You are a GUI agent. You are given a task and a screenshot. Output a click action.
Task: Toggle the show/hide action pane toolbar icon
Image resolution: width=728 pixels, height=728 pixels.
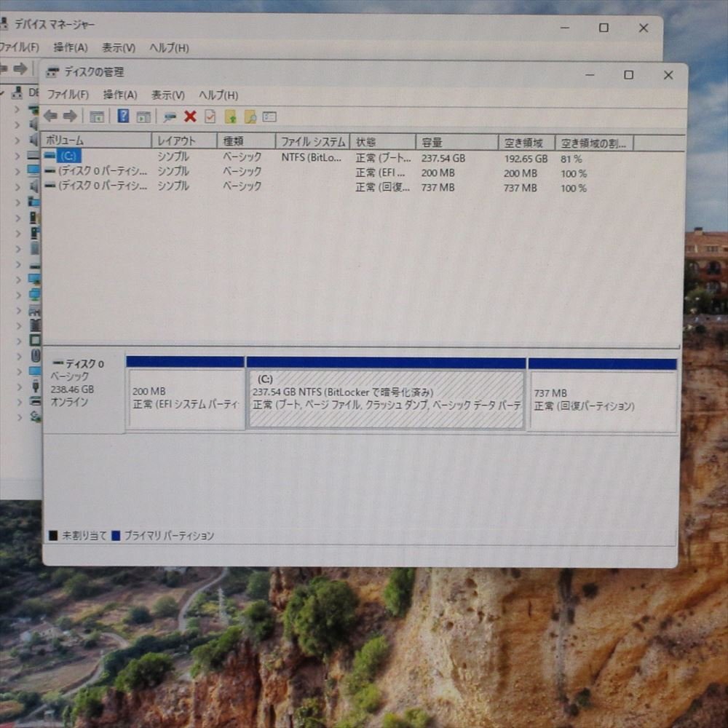tap(143, 116)
